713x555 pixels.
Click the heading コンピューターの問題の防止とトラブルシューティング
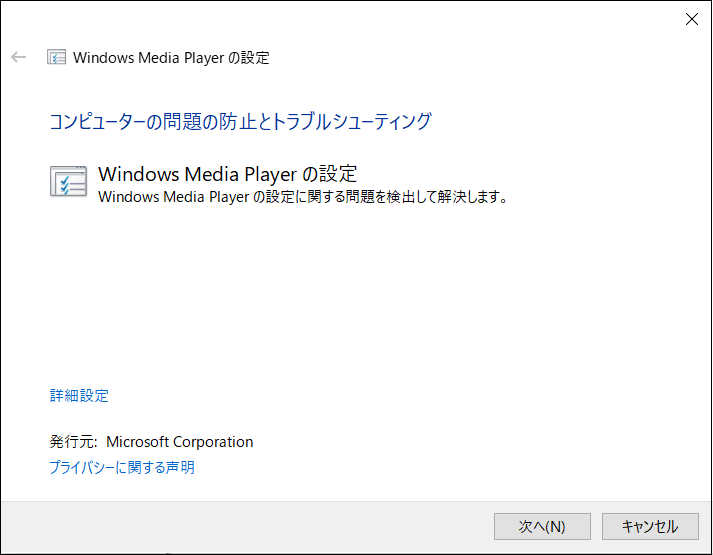pos(240,122)
